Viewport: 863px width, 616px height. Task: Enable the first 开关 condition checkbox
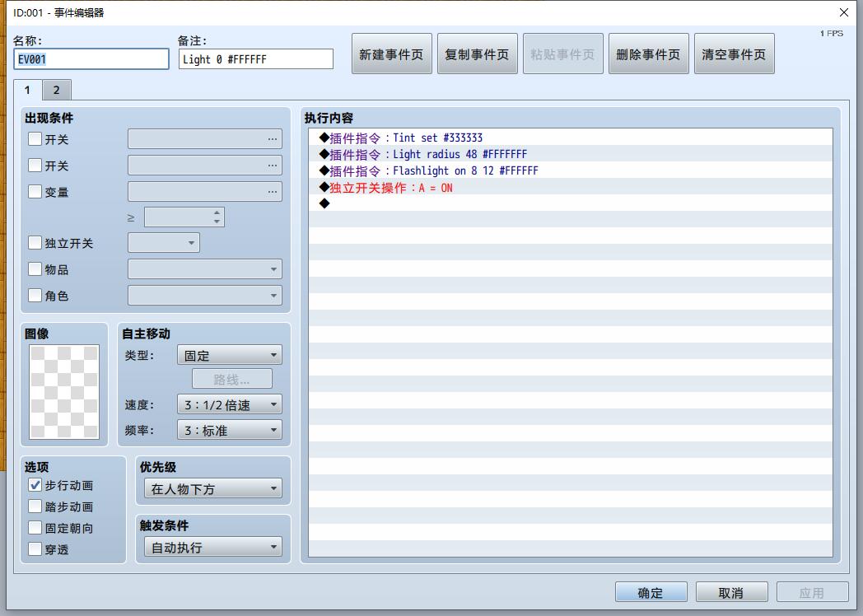(x=35, y=138)
